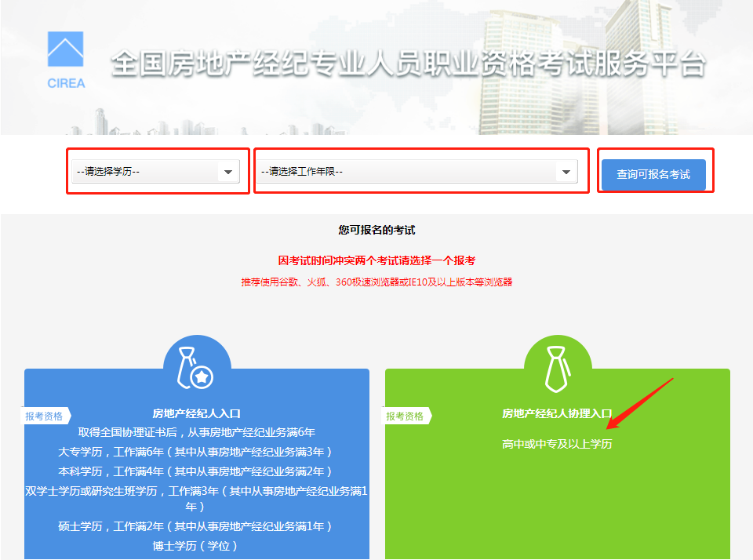Click the green tie assistant icon
Viewport: 753px width, 560px height.
(x=557, y=369)
